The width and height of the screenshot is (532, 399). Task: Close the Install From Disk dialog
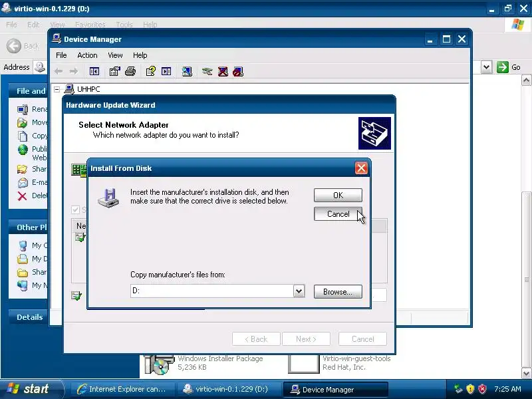coord(361,168)
